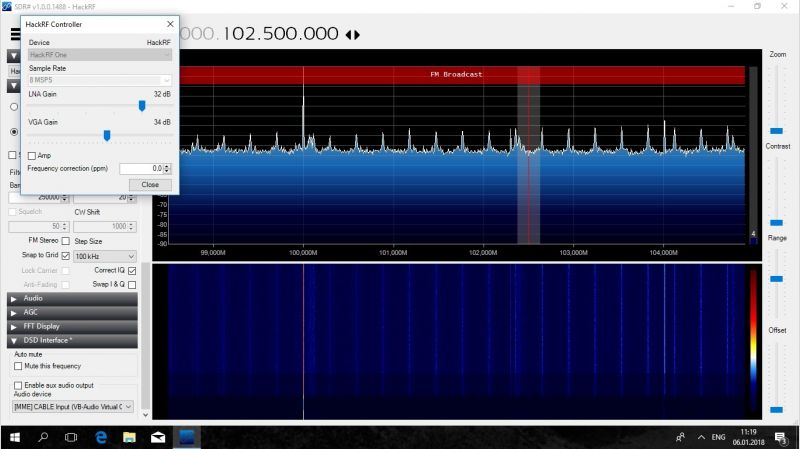Viewport: 800px width, 449px height.
Task: Toggle the Correct IQ checkbox
Action: click(132, 270)
